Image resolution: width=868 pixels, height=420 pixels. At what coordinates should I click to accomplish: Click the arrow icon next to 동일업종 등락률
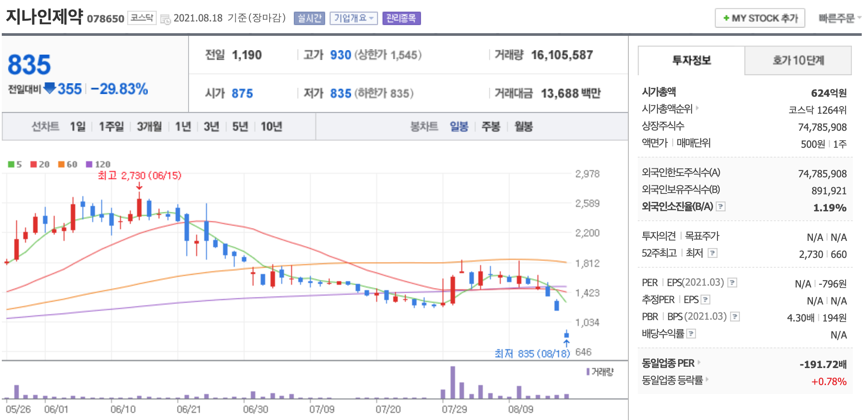[x=707, y=380]
